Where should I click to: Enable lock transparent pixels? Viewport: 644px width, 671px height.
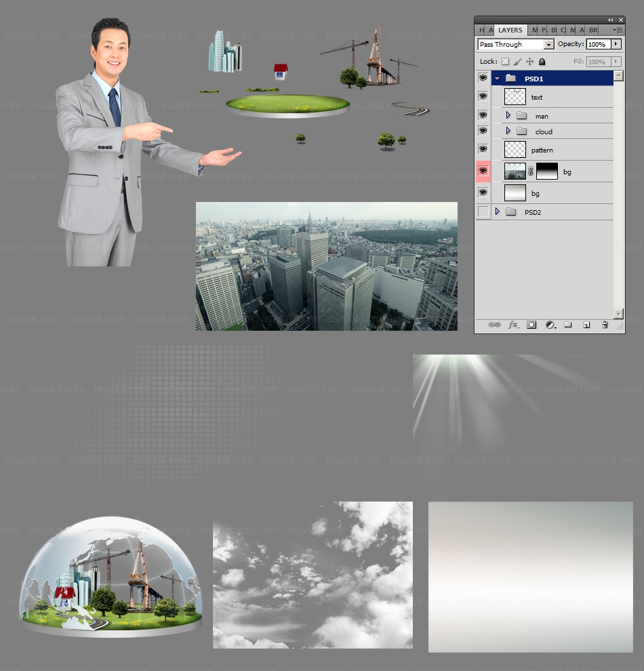(505, 62)
